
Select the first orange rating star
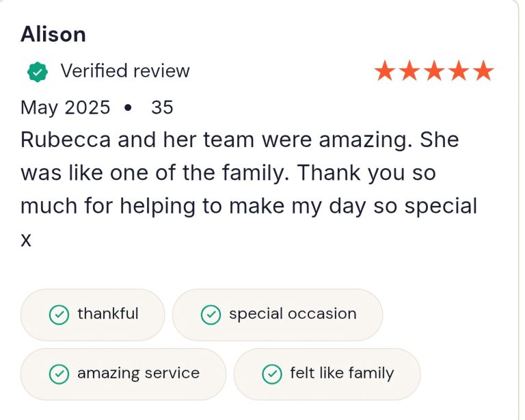(385, 70)
